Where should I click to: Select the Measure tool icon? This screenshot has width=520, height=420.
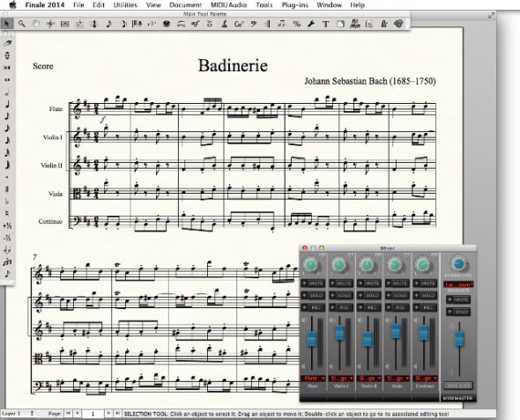click(65, 24)
